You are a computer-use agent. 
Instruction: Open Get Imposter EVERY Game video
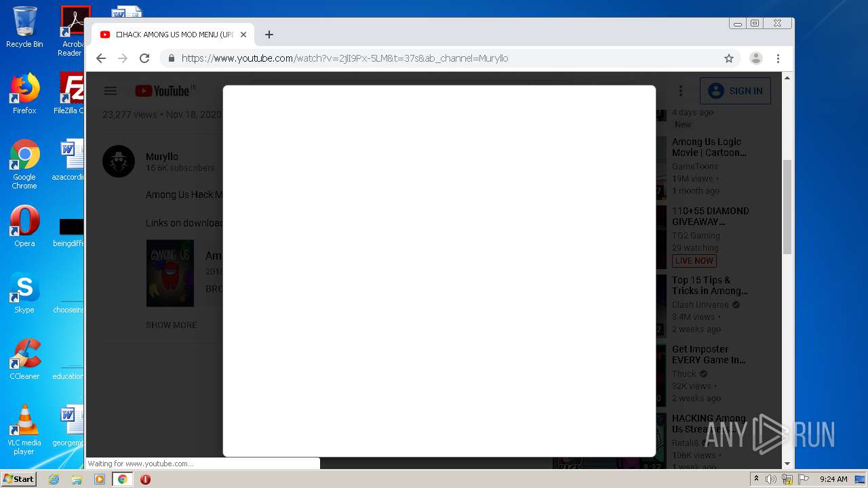[x=709, y=354]
